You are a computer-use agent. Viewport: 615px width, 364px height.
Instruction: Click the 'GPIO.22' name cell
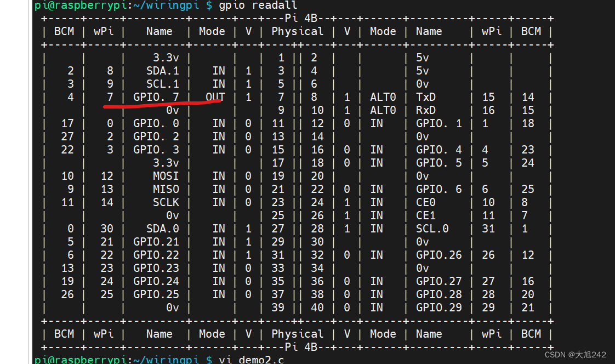[156, 255]
